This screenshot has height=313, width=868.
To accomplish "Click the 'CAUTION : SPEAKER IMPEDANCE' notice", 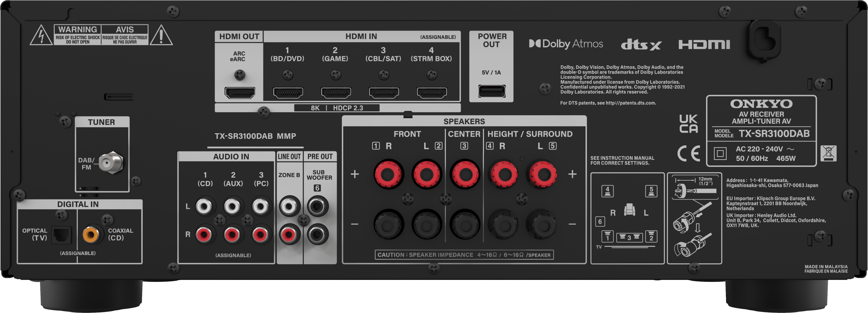I will click(464, 255).
